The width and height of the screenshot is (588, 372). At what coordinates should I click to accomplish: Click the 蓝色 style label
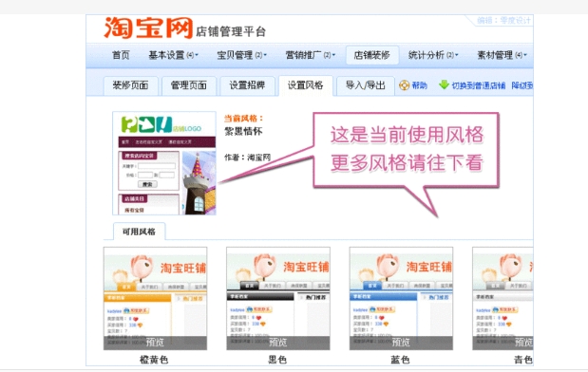(x=400, y=360)
